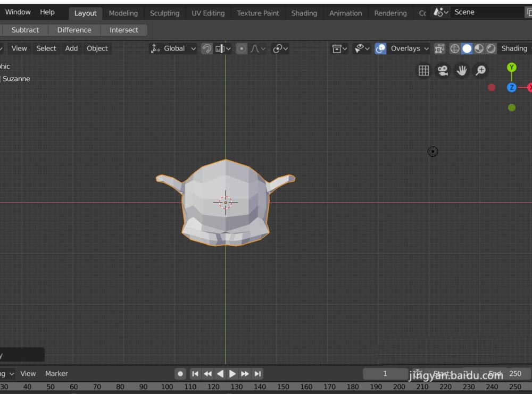Screen dimensions: 532x394
Task: Open the Window menu
Action: 18,12
